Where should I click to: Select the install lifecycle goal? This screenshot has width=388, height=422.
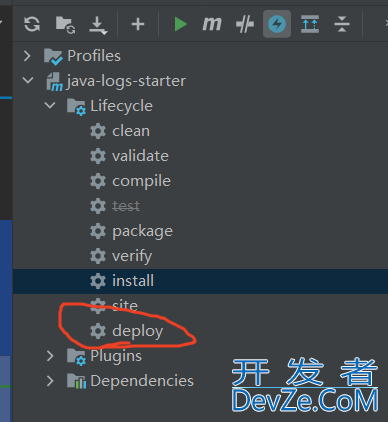click(x=200, y=281)
